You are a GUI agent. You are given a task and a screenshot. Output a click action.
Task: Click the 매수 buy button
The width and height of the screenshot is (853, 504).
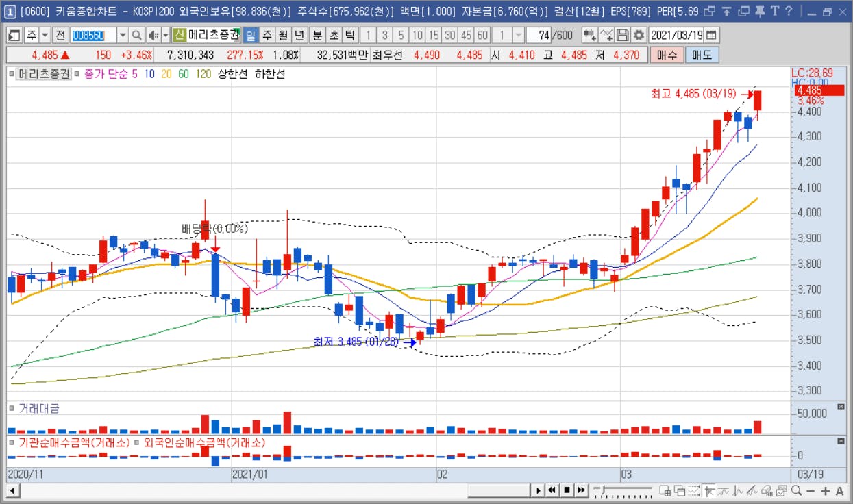point(667,55)
